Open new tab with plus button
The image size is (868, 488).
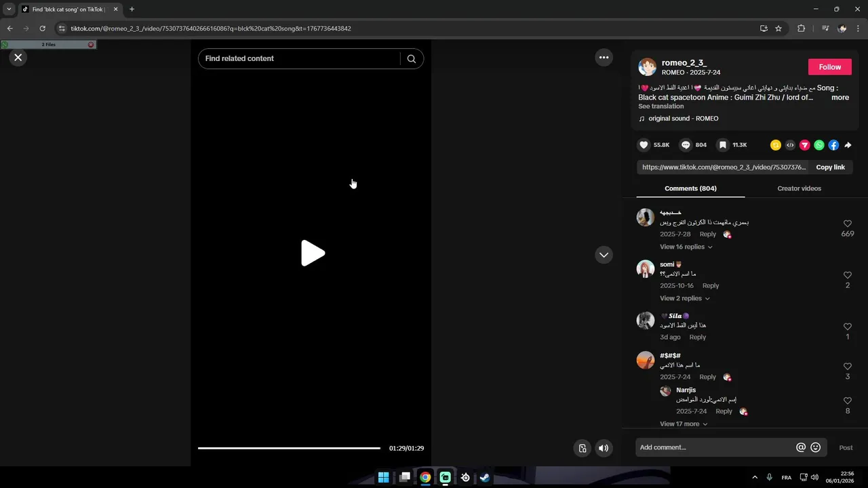(x=132, y=9)
